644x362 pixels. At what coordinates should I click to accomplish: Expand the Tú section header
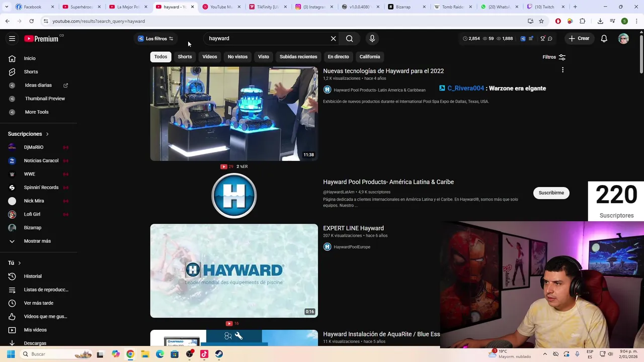click(14, 263)
